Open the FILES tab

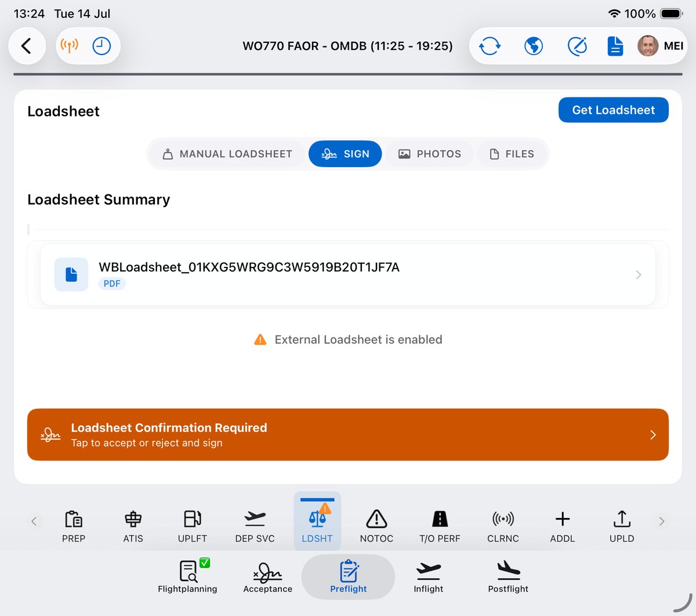(x=512, y=154)
